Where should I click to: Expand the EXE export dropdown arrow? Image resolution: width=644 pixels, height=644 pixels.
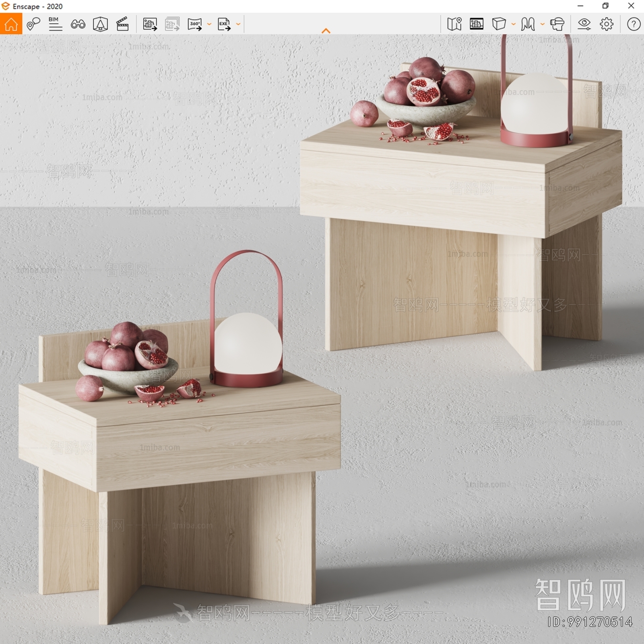[238, 24]
